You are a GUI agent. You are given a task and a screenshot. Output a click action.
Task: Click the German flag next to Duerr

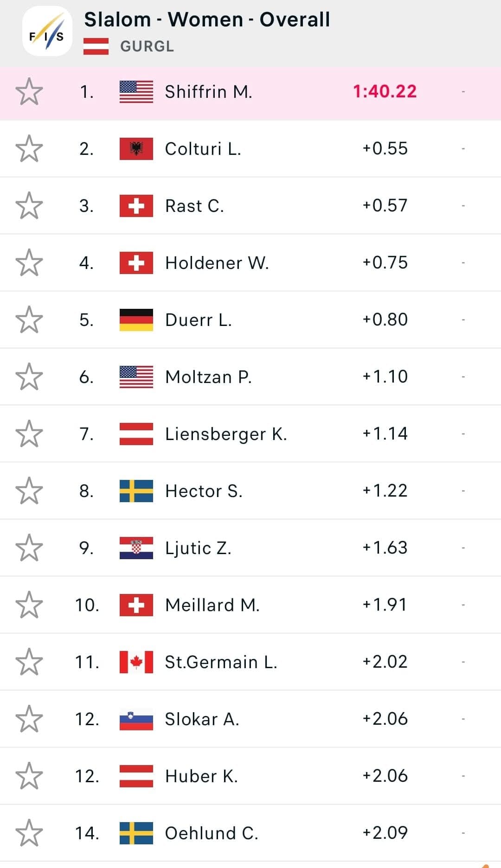tap(136, 320)
